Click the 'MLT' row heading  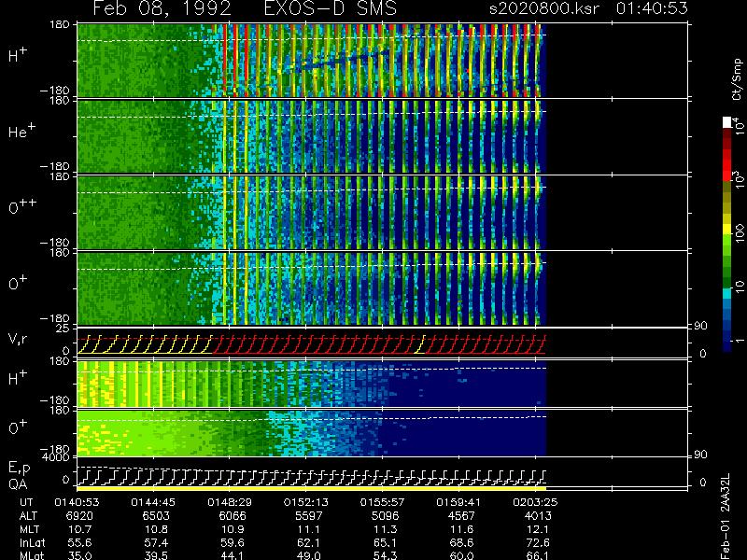[x=29, y=529]
